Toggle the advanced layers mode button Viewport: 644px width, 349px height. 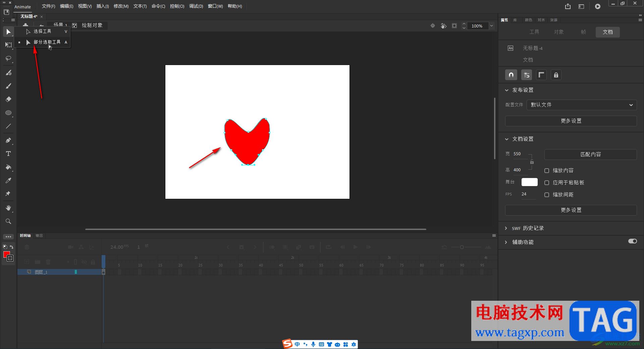[527, 75]
